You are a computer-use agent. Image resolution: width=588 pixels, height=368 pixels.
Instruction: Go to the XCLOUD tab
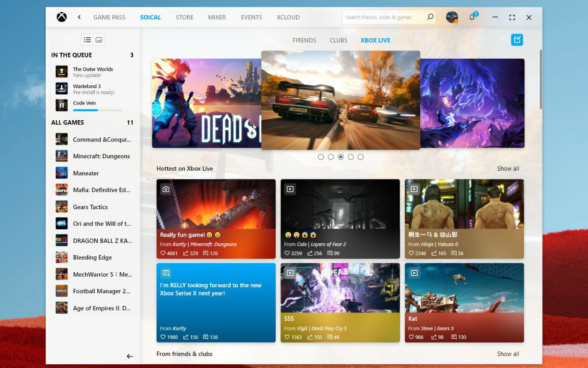(x=288, y=17)
